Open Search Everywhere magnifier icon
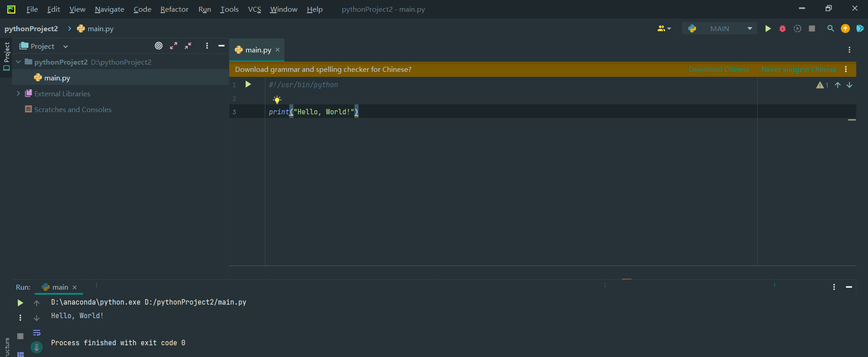This screenshot has width=868, height=357. (x=830, y=28)
